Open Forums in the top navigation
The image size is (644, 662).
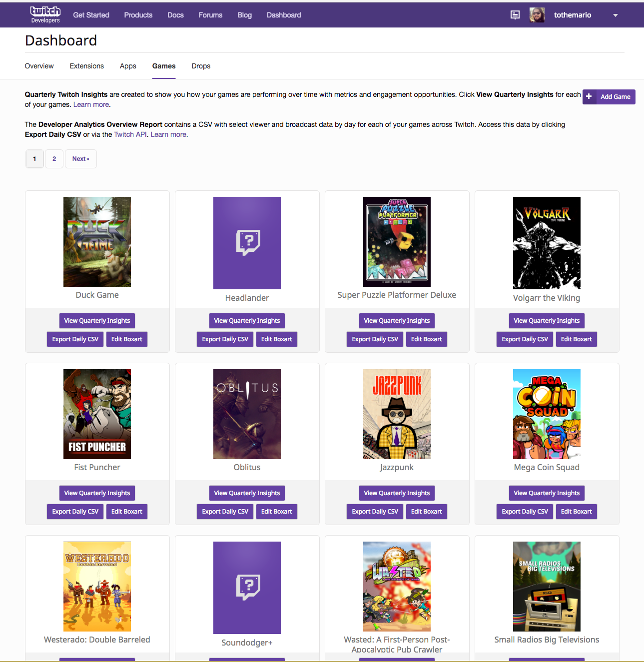tap(210, 15)
